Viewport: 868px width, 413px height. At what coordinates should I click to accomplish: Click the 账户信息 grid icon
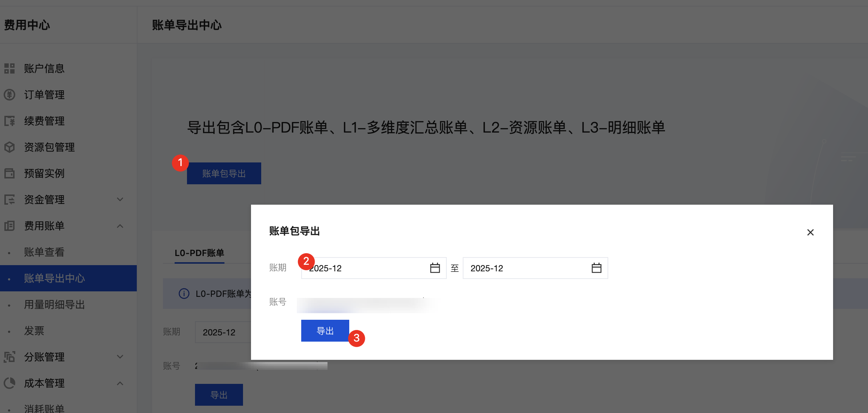click(x=9, y=68)
